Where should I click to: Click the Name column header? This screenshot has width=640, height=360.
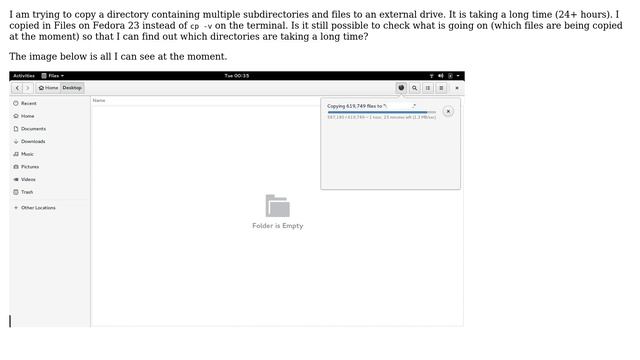point(99,100)
